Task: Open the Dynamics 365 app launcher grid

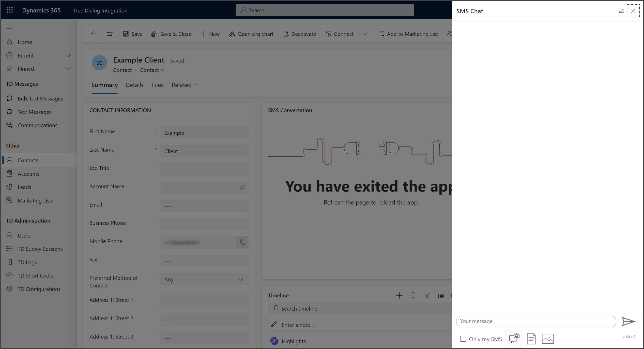Action: pos(10,10)
